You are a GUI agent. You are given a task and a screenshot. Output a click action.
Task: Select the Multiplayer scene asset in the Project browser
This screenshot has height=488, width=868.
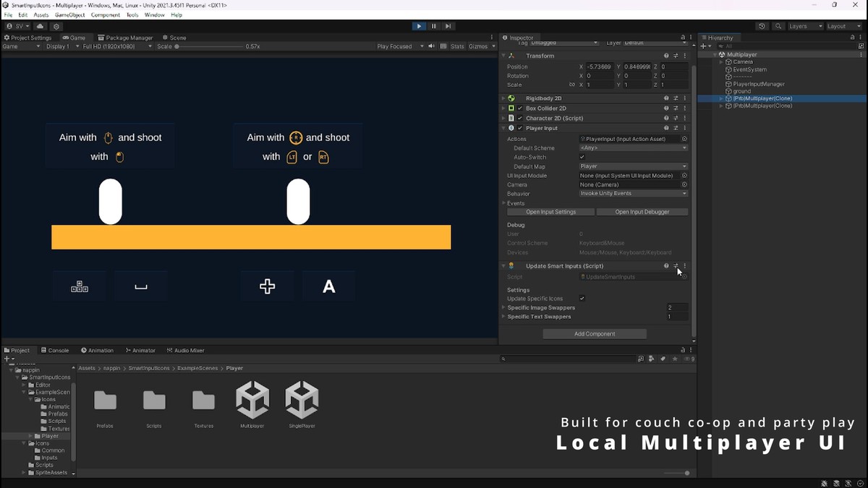252,401
